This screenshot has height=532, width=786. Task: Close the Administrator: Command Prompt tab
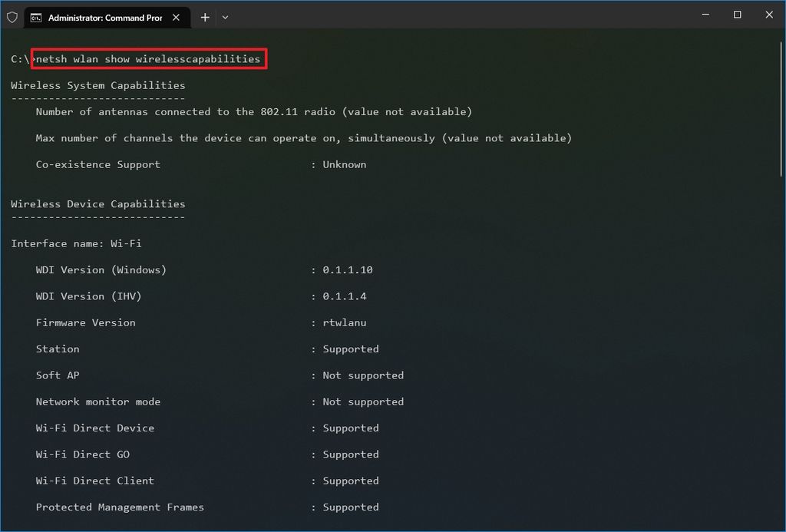tap(175, 17)
